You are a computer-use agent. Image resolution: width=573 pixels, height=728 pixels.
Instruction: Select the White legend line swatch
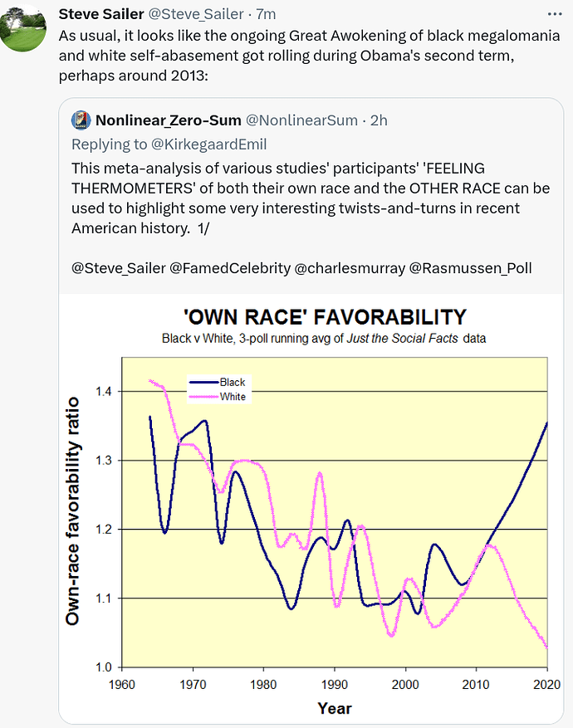point(203,397)
